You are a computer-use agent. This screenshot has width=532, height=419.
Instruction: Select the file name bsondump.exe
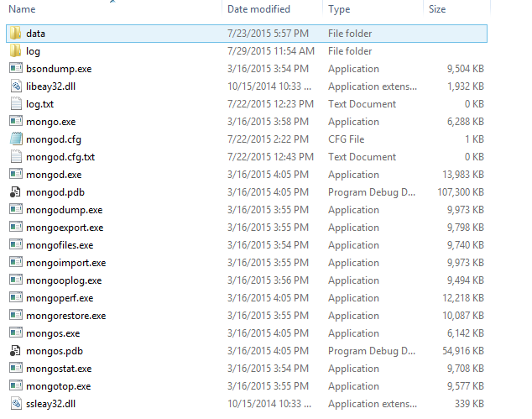tap(59, 69)
